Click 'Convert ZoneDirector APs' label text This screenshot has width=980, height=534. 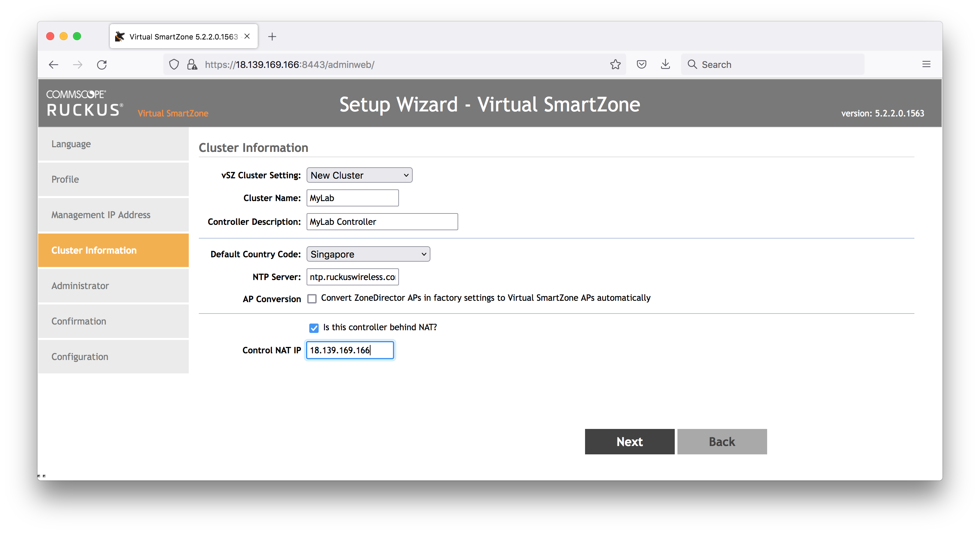(486, 298)
